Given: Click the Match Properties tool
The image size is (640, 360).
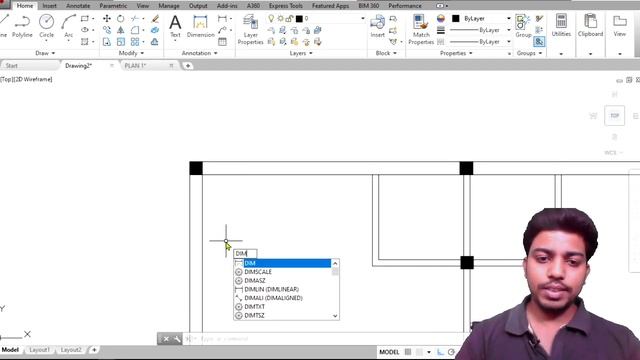Looking at the screenshot, I should [x=421, y=29].
